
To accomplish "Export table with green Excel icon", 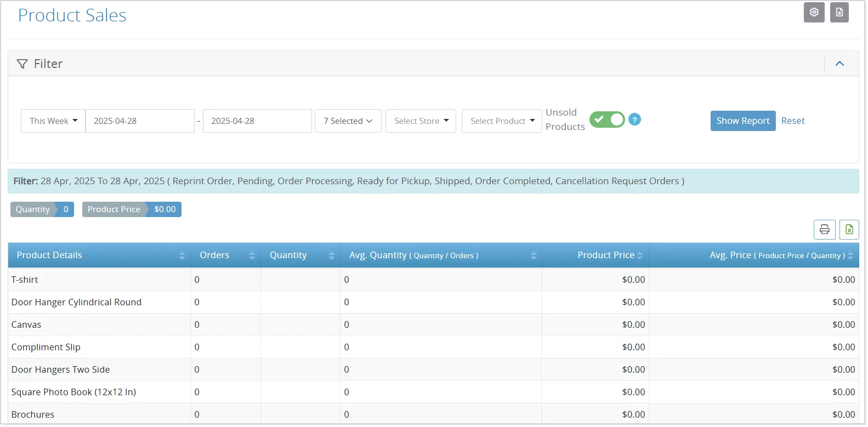I will pos(849,230).
